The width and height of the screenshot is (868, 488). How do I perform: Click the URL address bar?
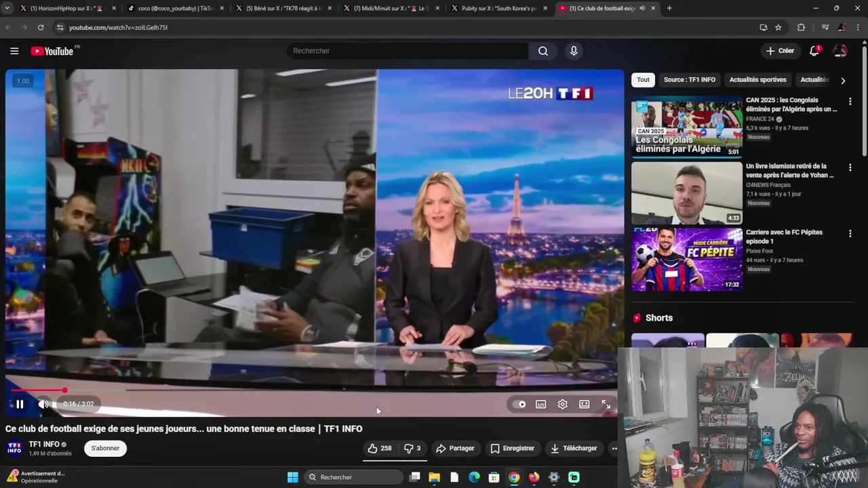coord(407,27)
